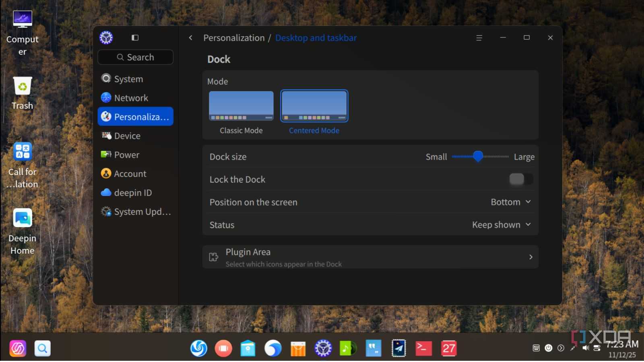644x362 pixels.
Task: Select the Personalization sidebar entry
Action: (135, 117)
